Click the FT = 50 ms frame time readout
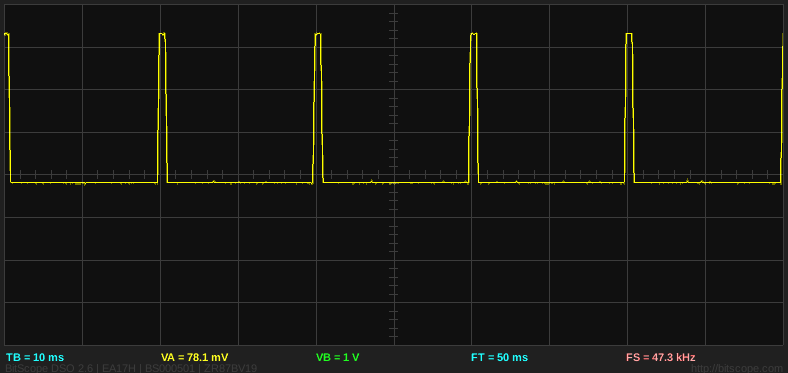788x373 pixels. [x=500, y=358]
